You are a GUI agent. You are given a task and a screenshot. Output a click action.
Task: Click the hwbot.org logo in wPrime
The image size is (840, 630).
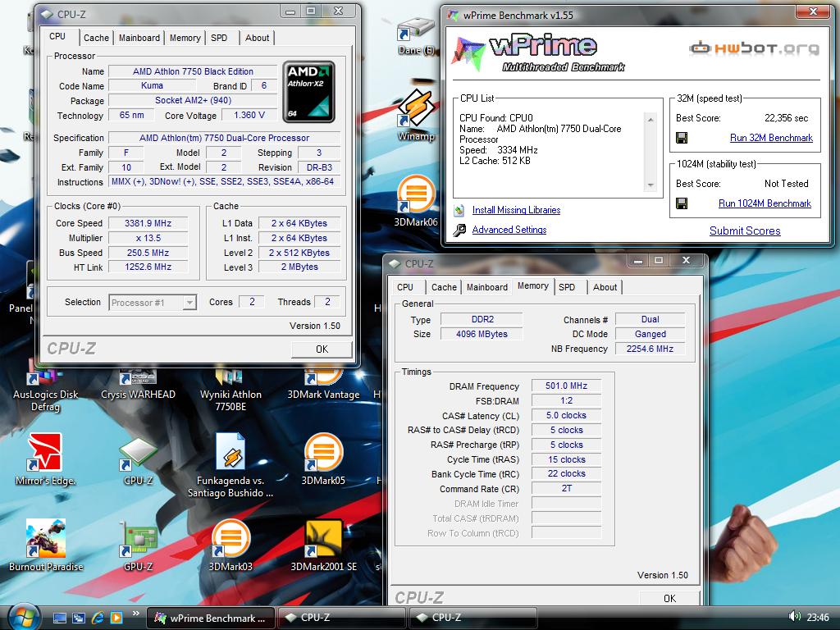[x=755, y=48]
